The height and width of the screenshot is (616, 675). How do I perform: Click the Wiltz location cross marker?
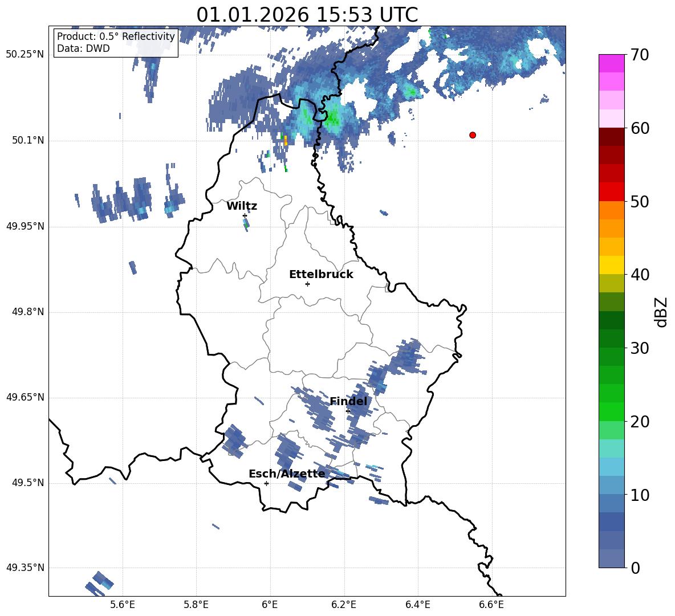[245, 215]
